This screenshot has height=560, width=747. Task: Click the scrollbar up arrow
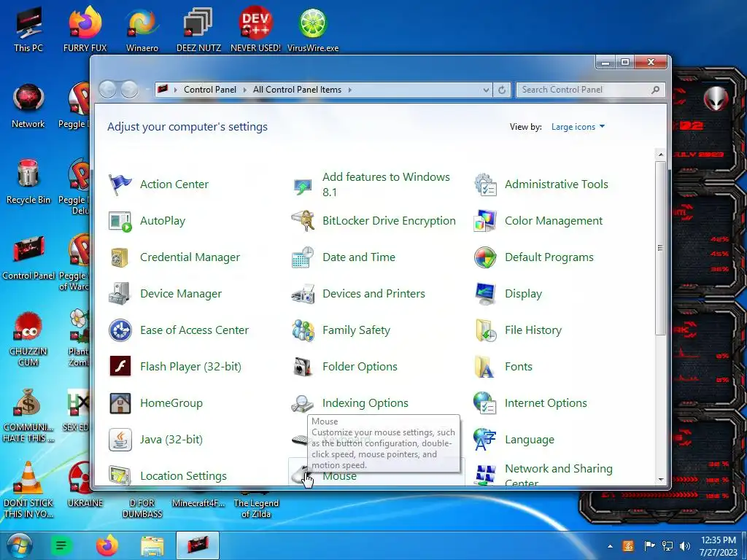(660, 155)
